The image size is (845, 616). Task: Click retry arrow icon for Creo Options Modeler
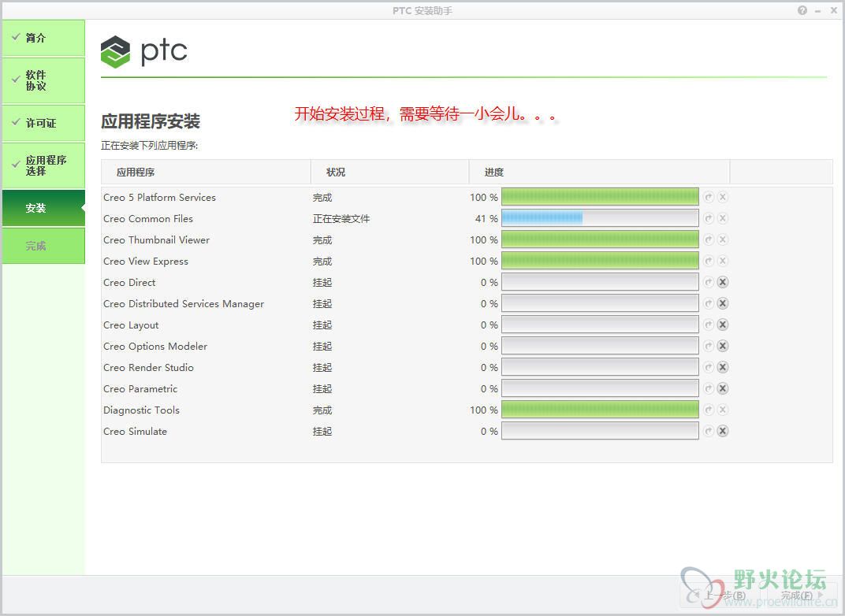point(709,347)
